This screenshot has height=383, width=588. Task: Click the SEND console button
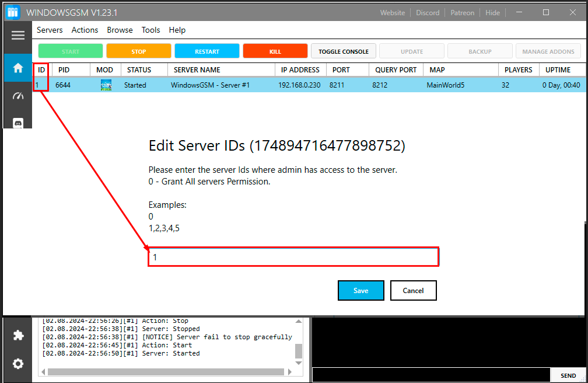click(x=568, y=375)
